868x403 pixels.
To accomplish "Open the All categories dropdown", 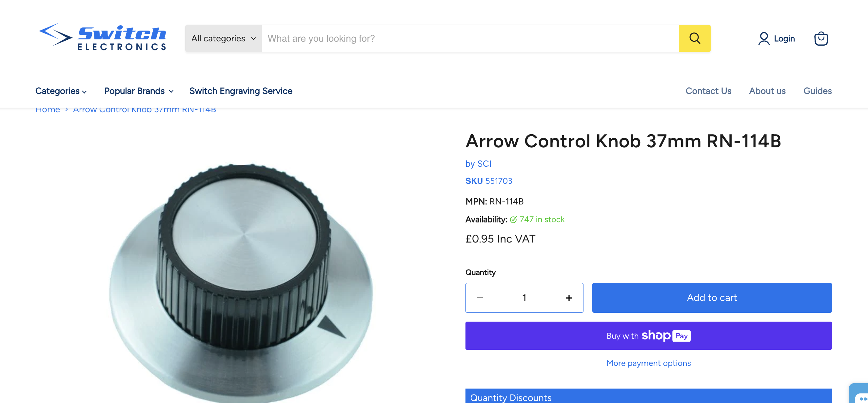I will [x=223, y=38].
